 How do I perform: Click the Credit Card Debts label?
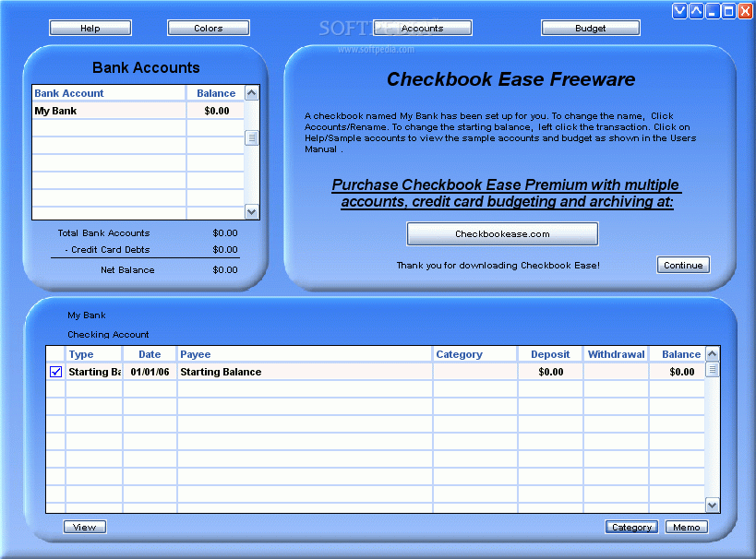click(x=107, y=249)
